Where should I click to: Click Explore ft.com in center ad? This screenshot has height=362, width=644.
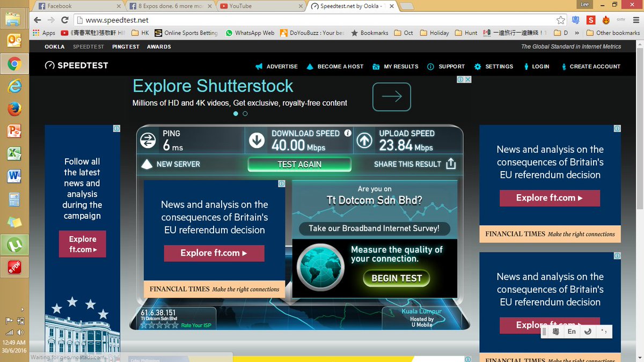click(x=214, y=253)
